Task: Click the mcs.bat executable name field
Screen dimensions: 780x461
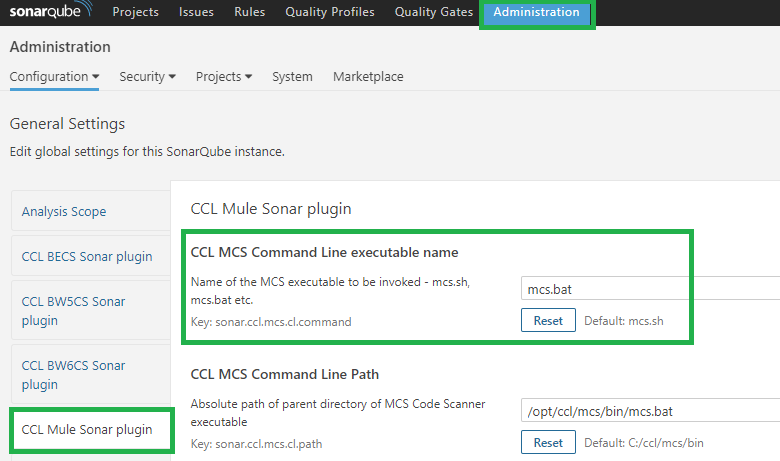Action: pos(650,288)
